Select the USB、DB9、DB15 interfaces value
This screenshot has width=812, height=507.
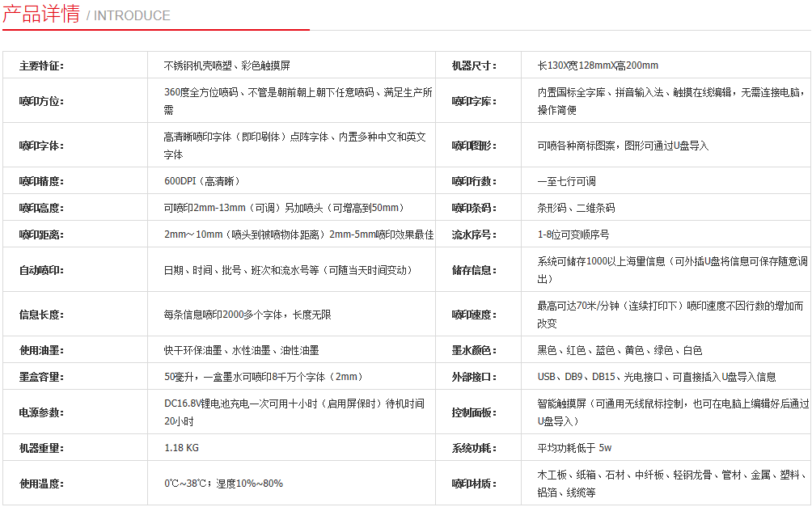click(657, 377)
